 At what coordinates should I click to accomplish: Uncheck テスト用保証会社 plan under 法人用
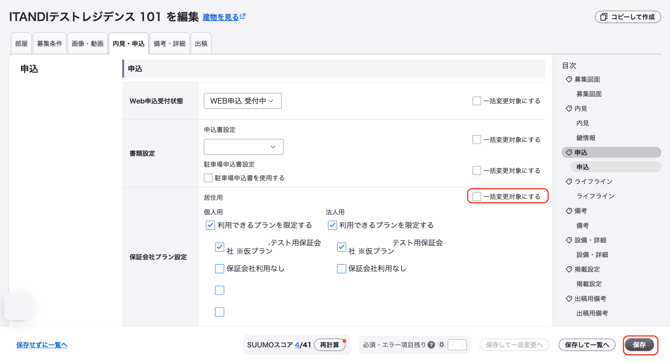[x=341, y=247]
